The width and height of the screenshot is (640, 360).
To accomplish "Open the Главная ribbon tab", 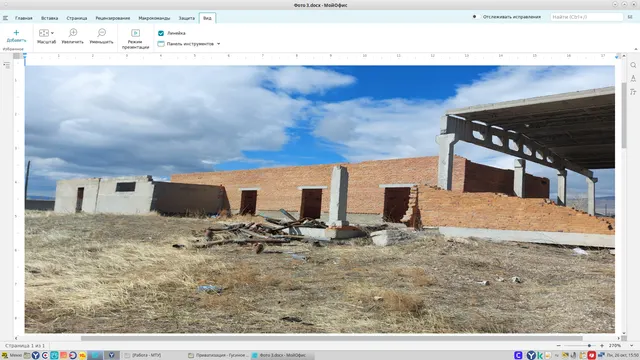I will pyautogui.click(x=24, y=18).
